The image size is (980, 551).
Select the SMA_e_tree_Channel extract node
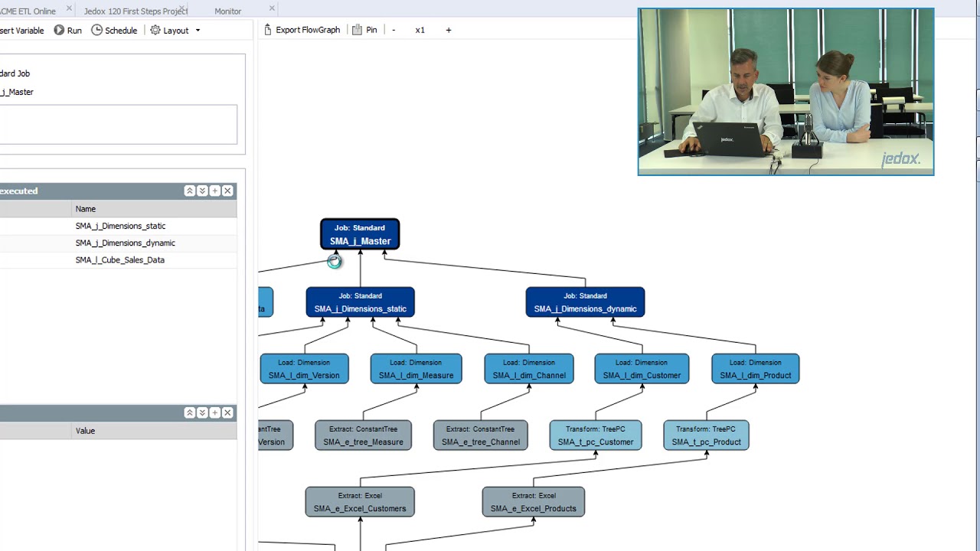(x=480, y=435)
